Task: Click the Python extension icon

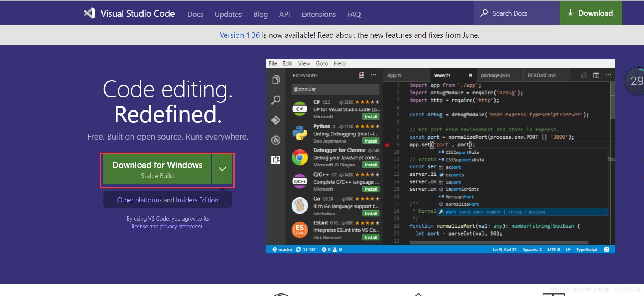Action: (299, 133)
